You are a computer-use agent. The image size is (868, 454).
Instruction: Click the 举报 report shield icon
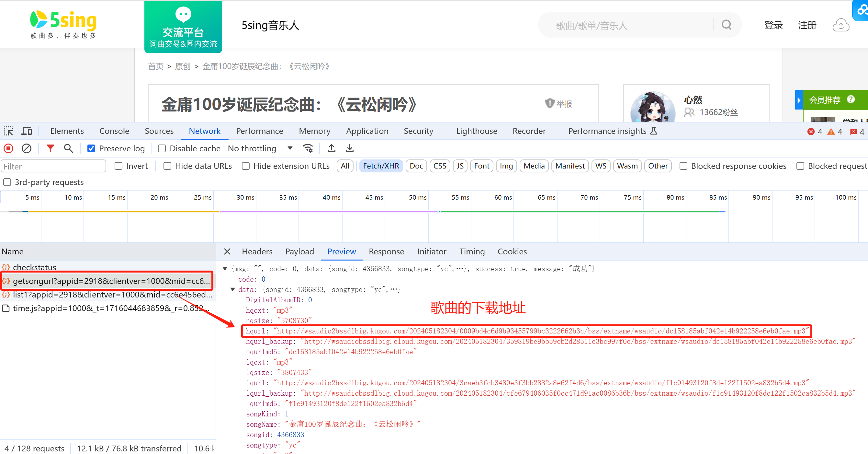(549, 103)
